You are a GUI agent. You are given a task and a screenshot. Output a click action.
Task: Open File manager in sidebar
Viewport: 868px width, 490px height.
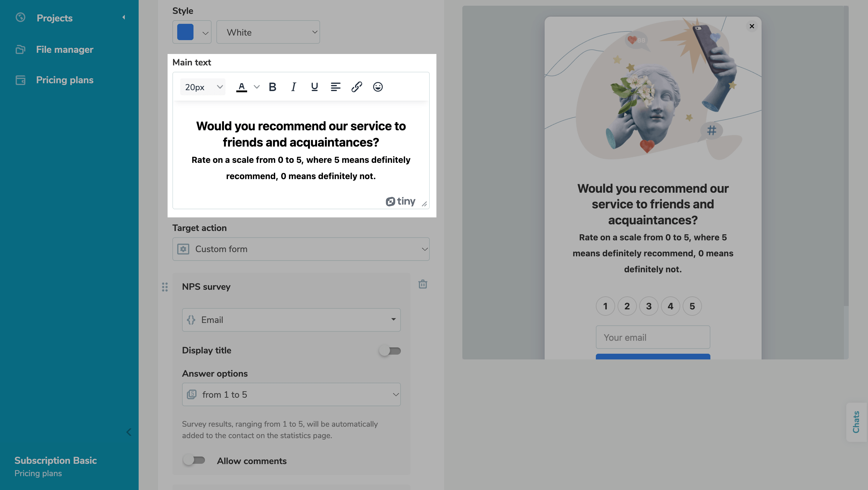64,49
